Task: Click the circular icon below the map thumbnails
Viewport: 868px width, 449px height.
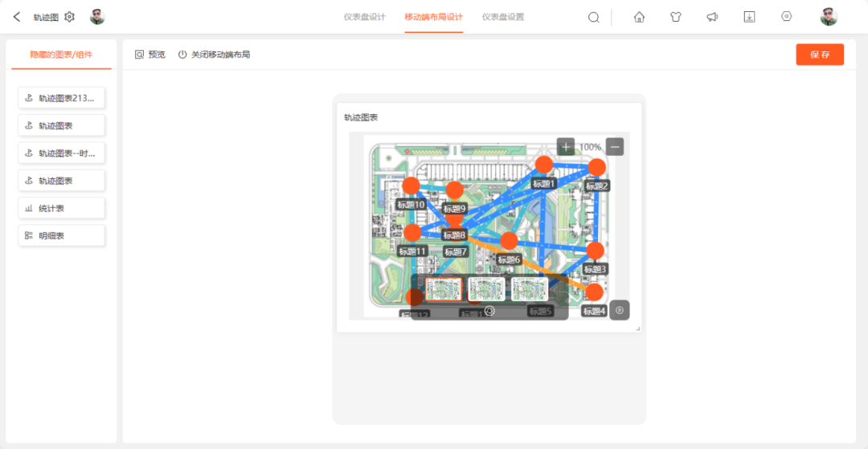Action: pos(489,311)
